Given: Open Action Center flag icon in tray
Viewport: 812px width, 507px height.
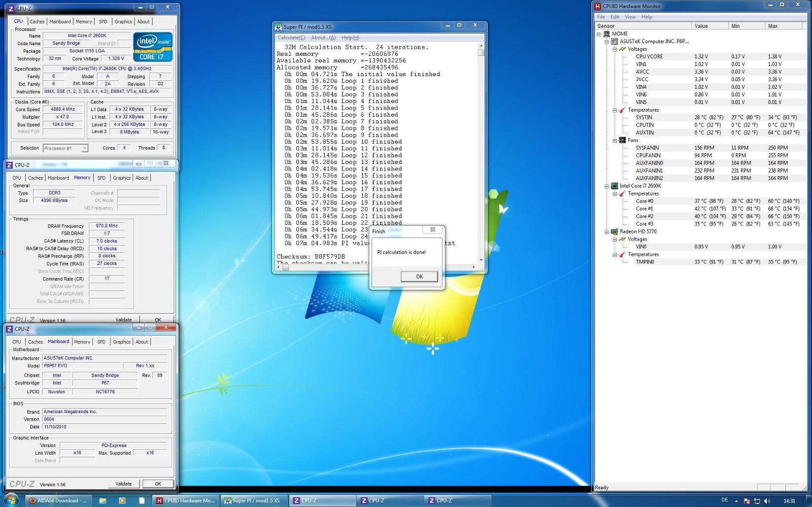Looking at the screenshot, I should tap(747, 501).
